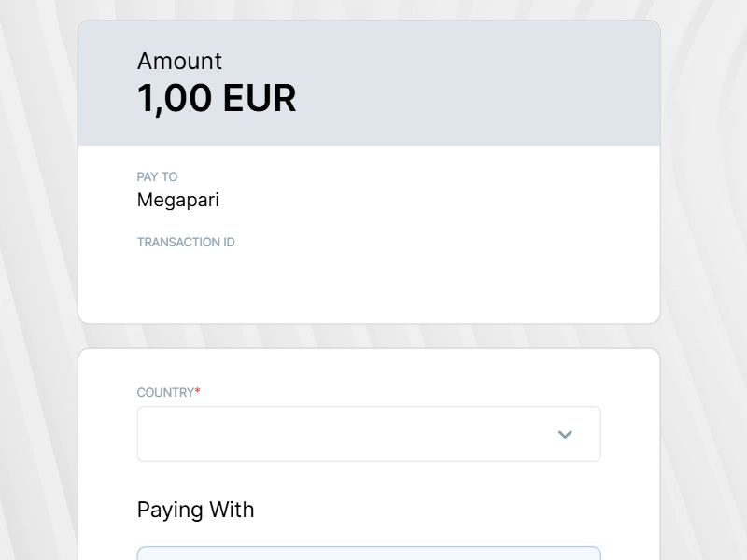Viewport: 747px width, 560px height.
Task: Click the PAY TO label
Action: [157, 176]
